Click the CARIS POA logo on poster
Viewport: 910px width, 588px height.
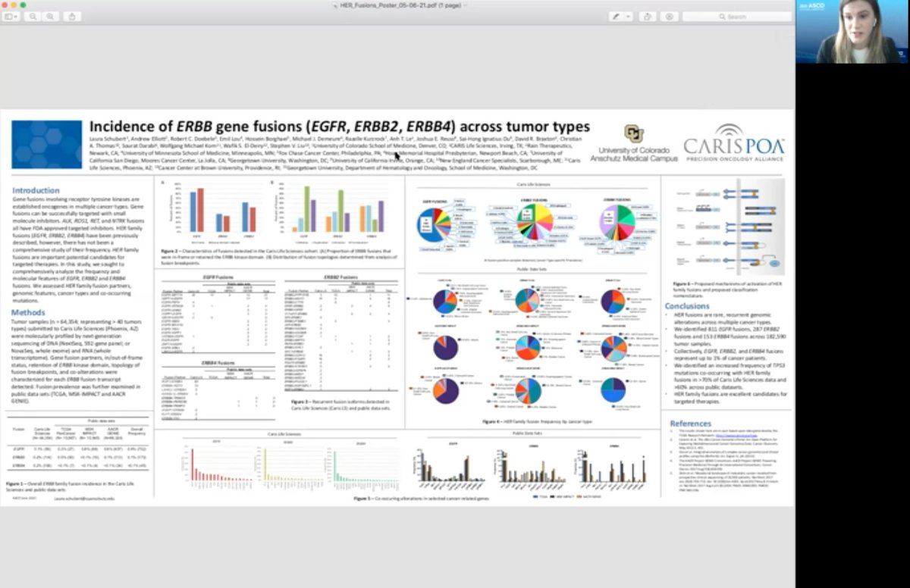click(734, 142)
